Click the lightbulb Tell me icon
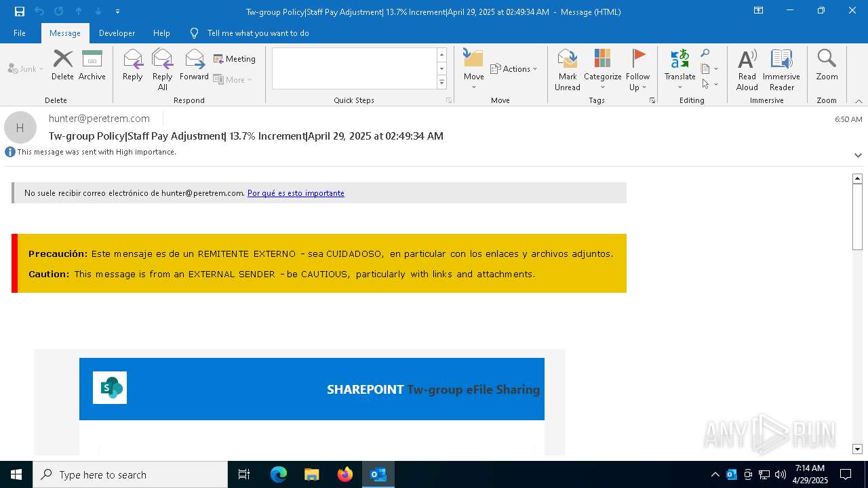868x488 pixels. pyautogui.click(x=195, y=33)
